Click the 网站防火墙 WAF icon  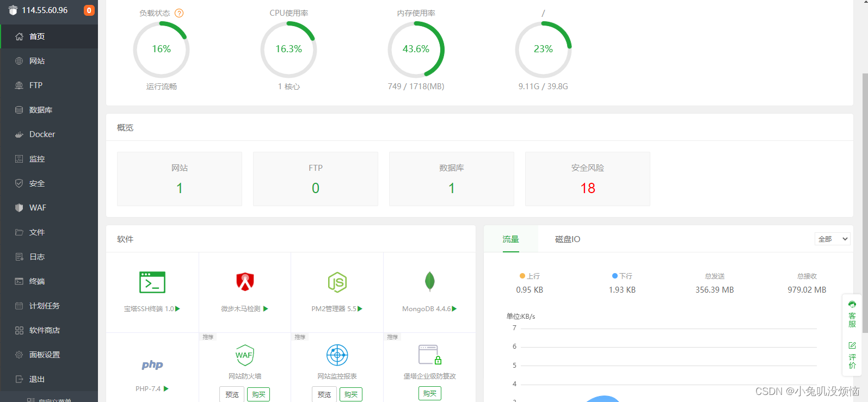click(245, 355)
